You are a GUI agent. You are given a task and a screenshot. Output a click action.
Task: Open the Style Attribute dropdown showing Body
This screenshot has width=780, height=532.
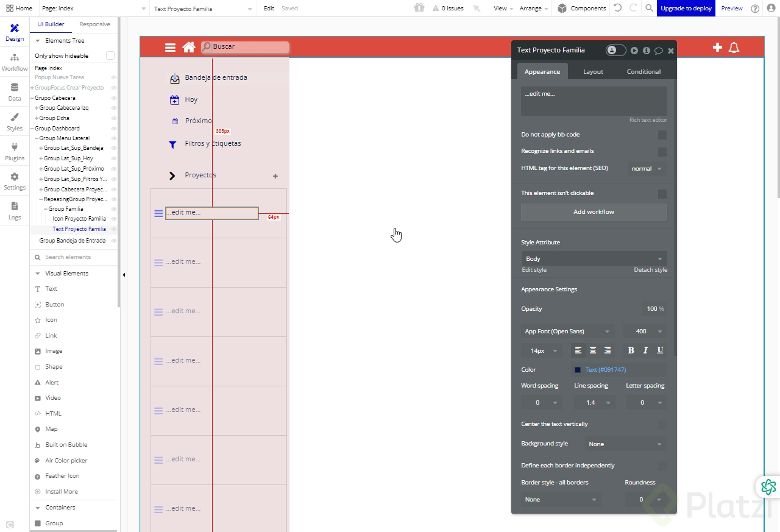click(594, 259)
